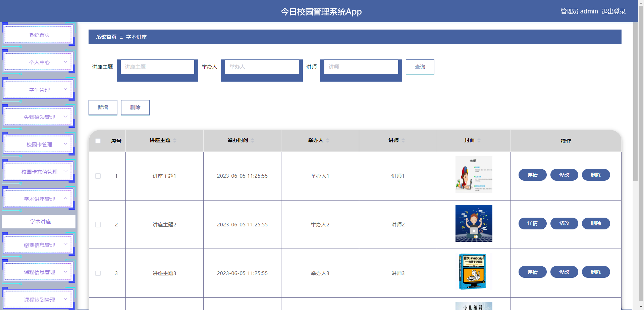The image size is (644, 310).
Task: Expand the 个人中心 sidebar section
Action: [38, 62]
